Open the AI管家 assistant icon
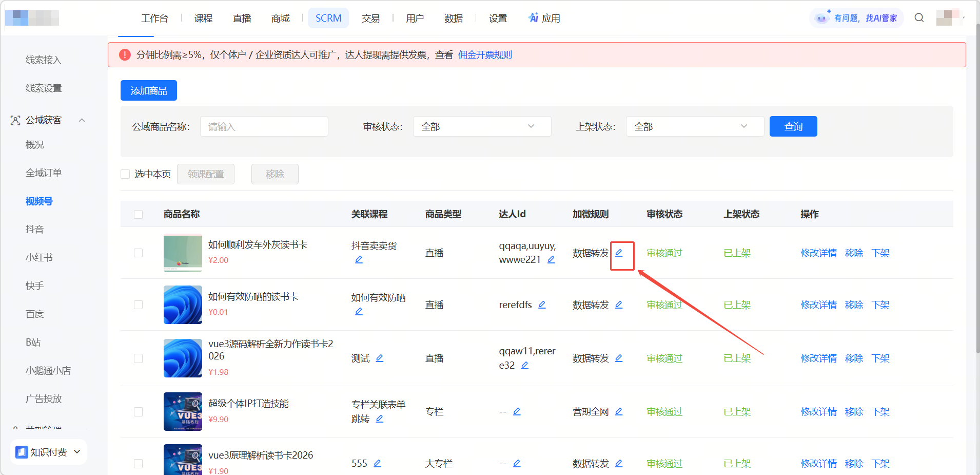The image size is (980, 475). (x=822, y=18)
